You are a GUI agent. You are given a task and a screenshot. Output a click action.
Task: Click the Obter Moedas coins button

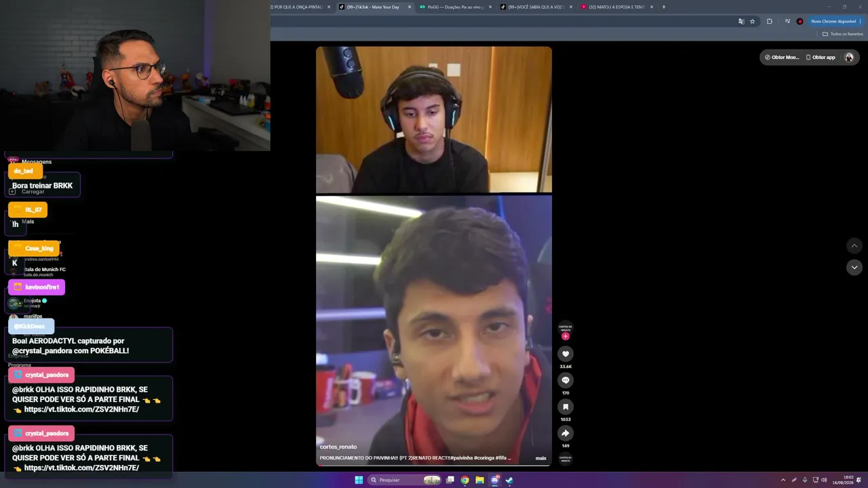tap(782, 57)
